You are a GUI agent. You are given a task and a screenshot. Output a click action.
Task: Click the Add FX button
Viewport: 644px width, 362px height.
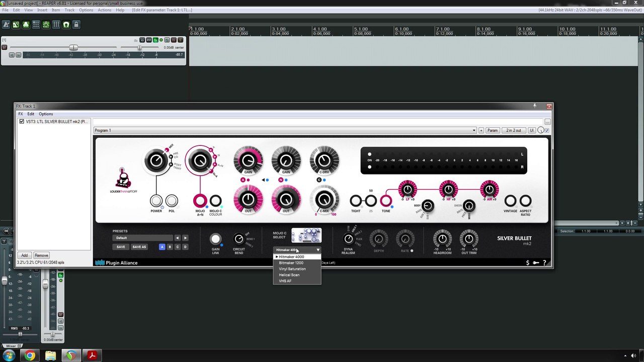point(24,255)
